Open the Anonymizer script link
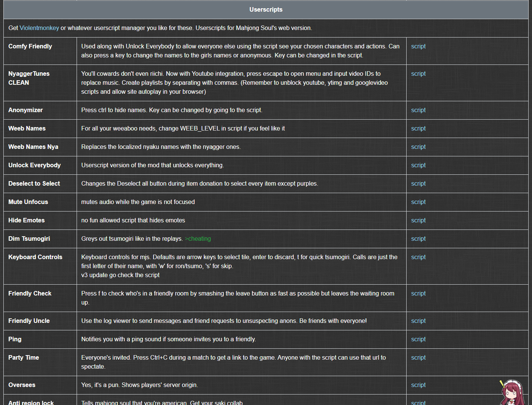 click(418, 110)
